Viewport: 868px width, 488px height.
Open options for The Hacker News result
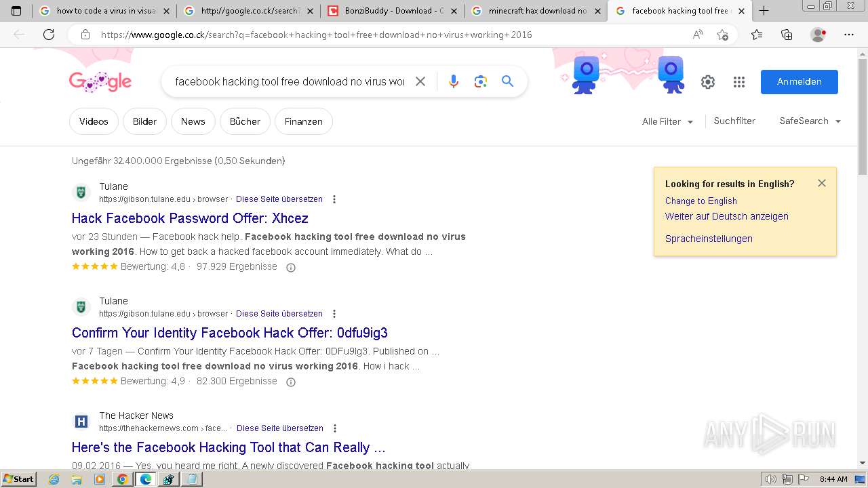point(335,428)
